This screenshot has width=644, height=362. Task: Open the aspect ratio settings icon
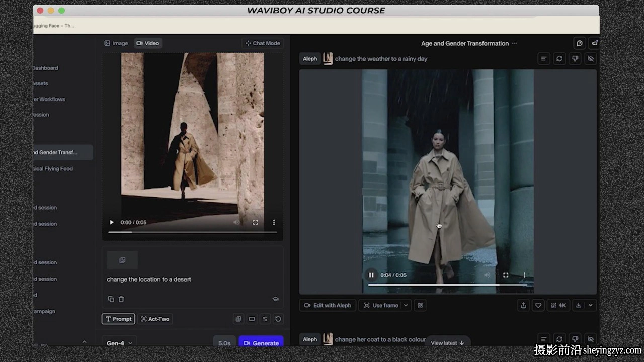tap(252, 319)
